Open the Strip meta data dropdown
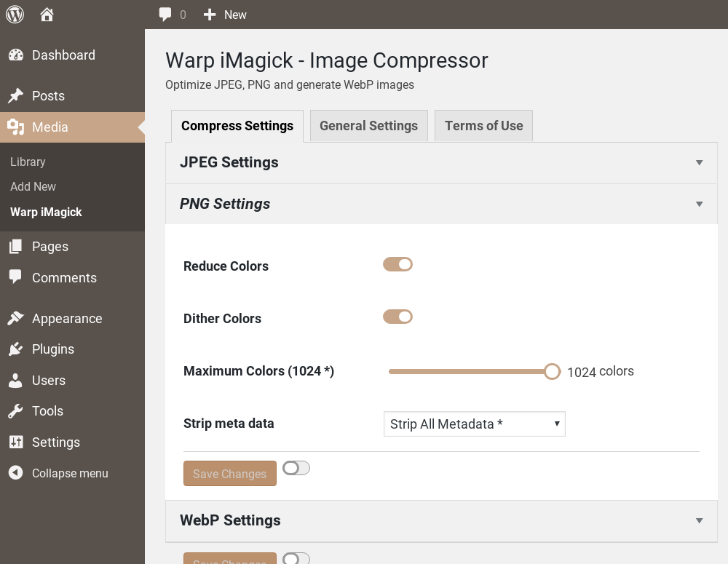This screenshot has height=564, width=728. (474, 424)
